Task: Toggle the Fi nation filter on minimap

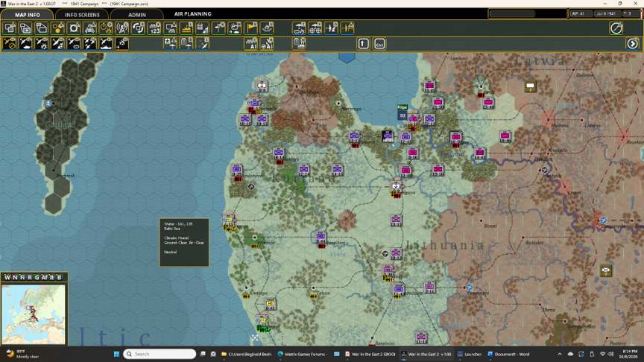Action: (22, 277)
